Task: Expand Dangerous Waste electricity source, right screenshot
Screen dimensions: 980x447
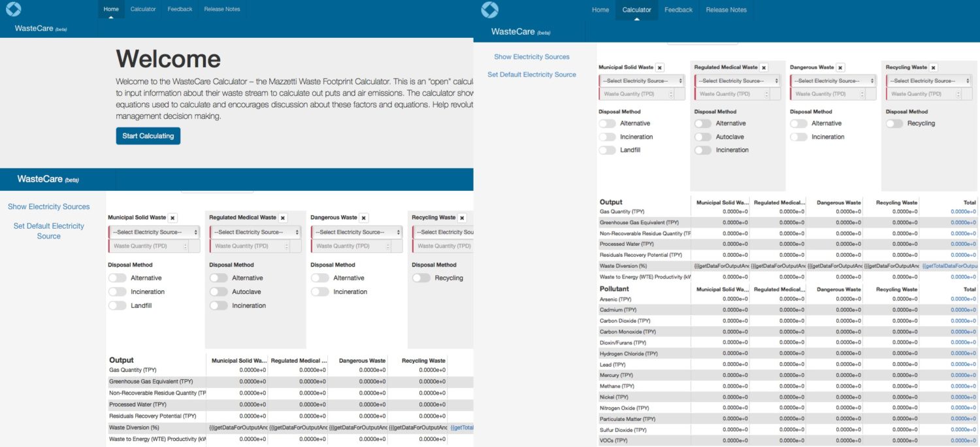Action: tap(833, 81)
